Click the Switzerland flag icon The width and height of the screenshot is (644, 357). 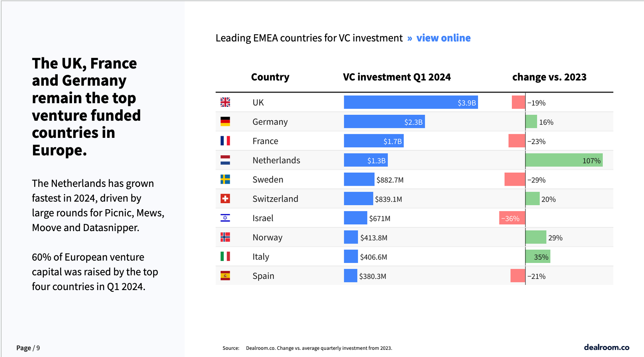pyautogui.click(x=225, y=198)
